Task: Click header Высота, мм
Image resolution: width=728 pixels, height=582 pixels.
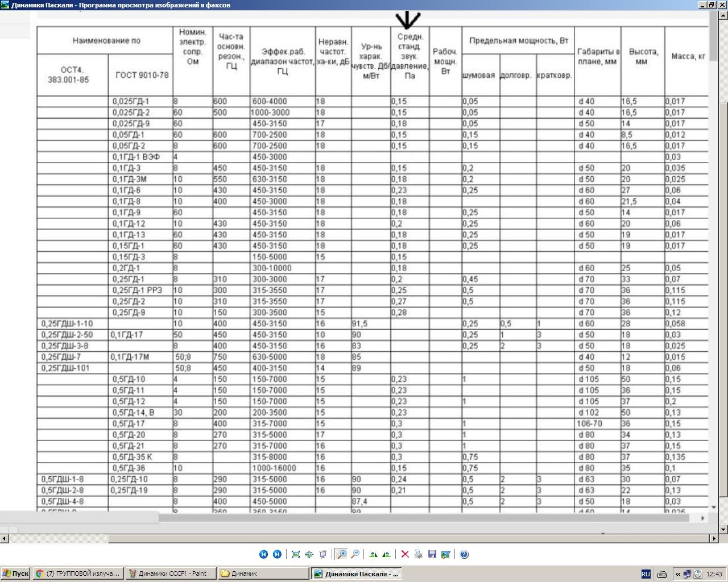Action: tap(643, 56)
